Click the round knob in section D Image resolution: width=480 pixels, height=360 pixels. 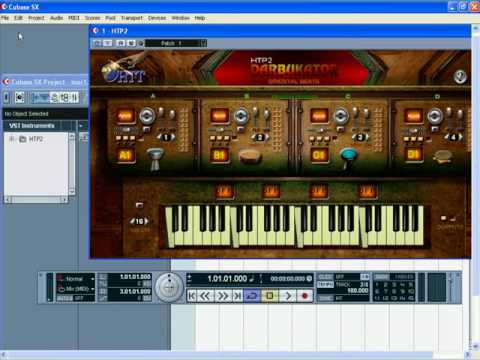[435, 116]
